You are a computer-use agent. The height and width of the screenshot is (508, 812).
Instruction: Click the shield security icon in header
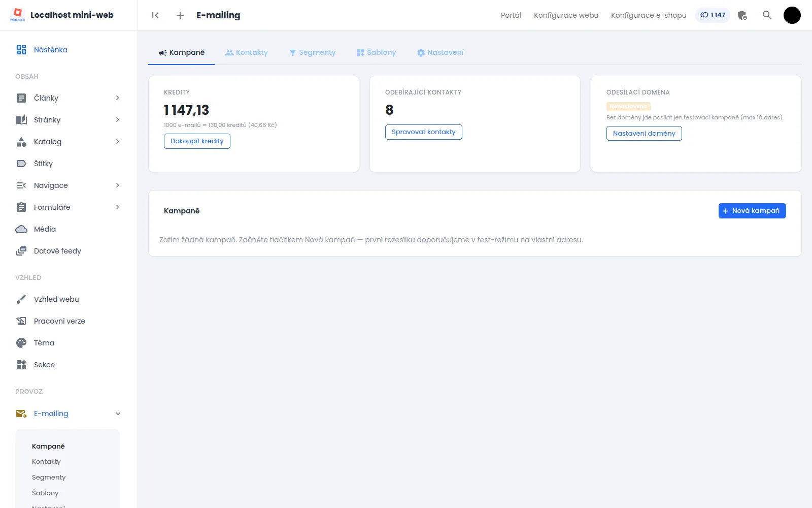[742, 15]
